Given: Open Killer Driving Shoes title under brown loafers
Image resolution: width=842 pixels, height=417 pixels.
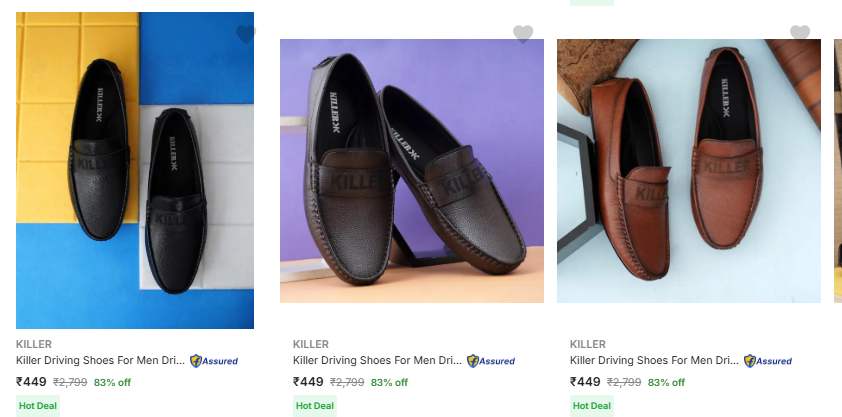Looking at the screenshot, I should 654,361.
